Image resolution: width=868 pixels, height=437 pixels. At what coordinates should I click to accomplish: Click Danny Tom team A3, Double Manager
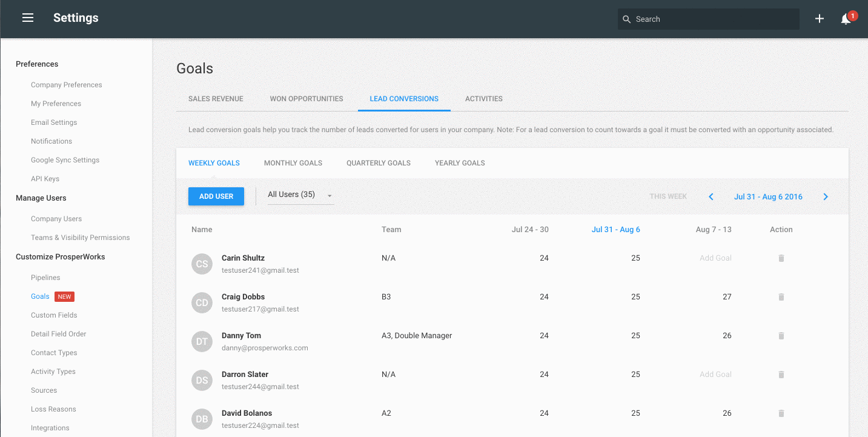point(417,336)
